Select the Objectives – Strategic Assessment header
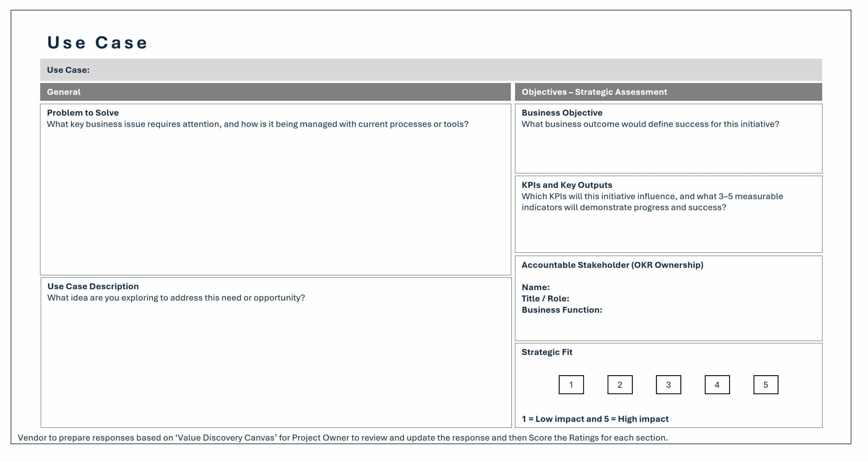868x462 pixels. [594, 92]
